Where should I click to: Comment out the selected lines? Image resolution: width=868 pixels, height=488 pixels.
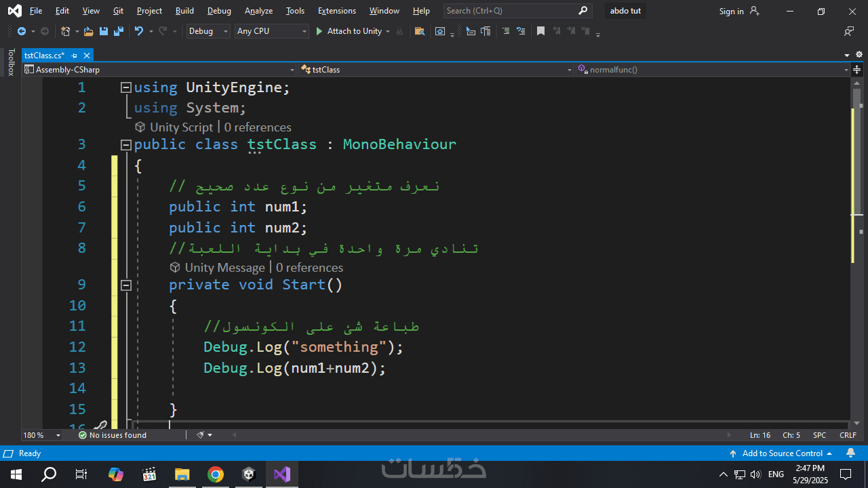tap(506, 31)
